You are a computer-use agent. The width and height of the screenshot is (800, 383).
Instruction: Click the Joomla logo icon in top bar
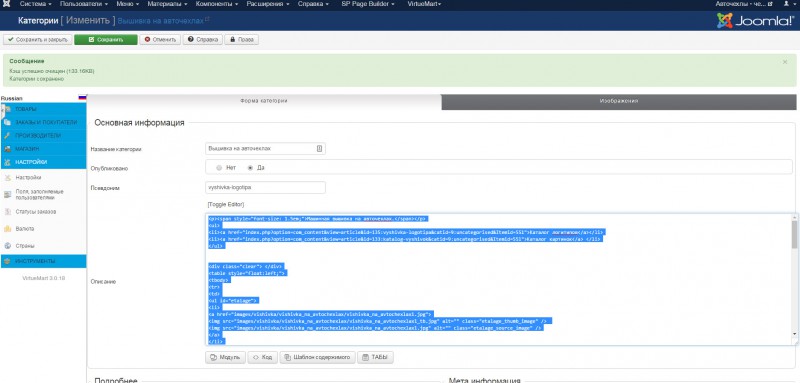(6, 4)
